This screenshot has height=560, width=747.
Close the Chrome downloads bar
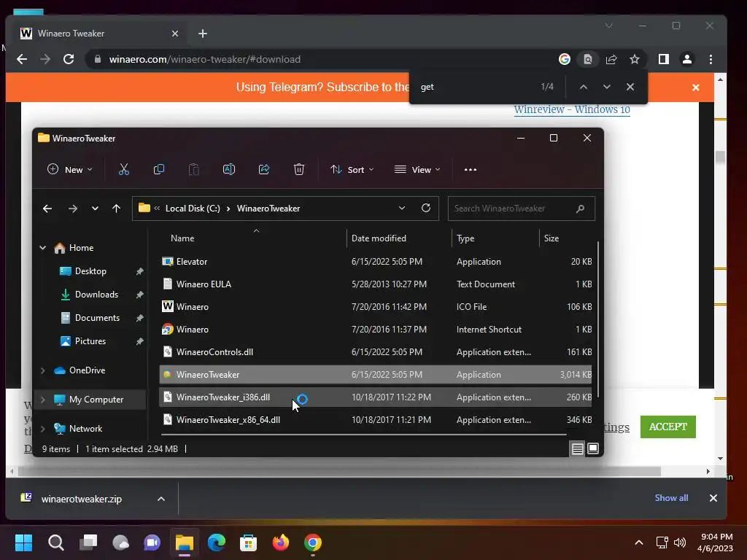(713, 497)
